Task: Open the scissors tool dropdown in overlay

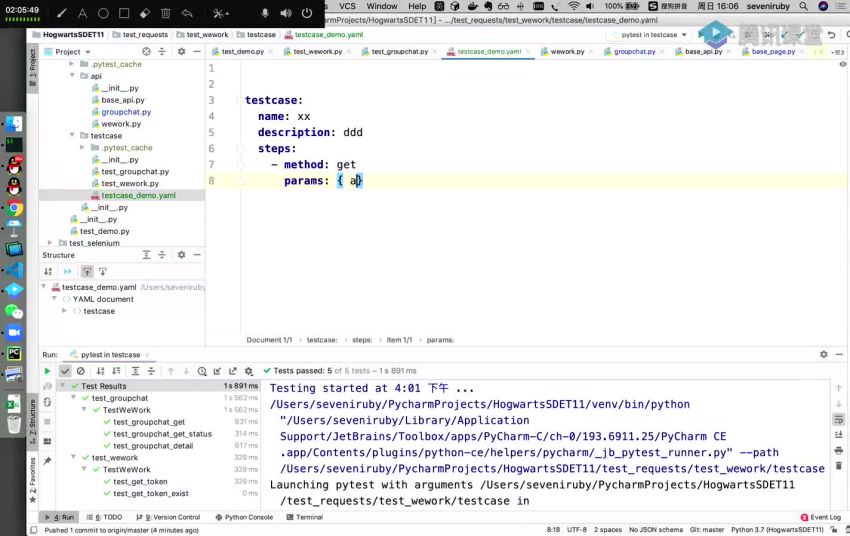Action: pos(221,13)
